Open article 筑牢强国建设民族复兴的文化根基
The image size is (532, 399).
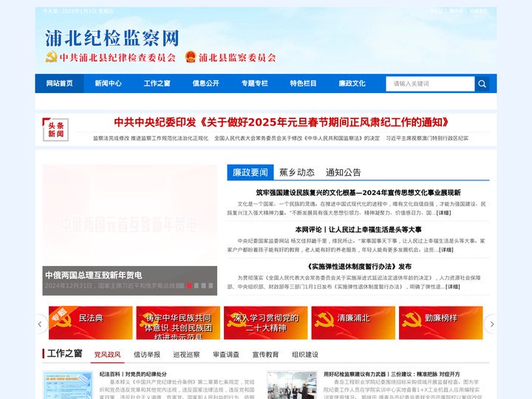(358, 193)
